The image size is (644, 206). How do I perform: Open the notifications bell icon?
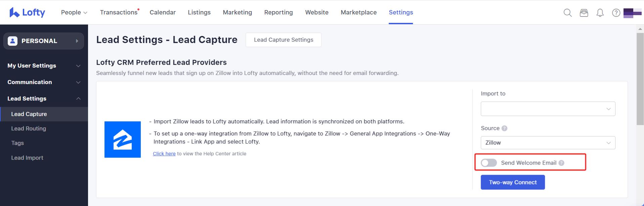click(x=600, y=13)
